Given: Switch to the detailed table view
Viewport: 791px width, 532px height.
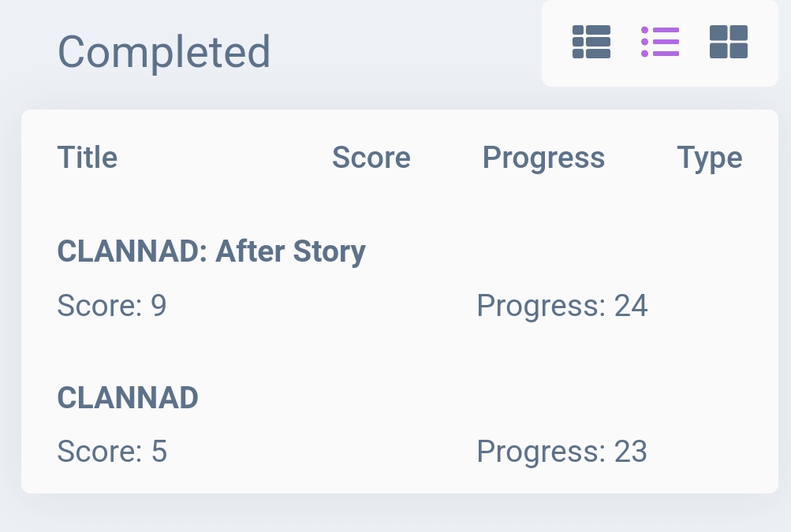Looking at the screenshot, I should [591, 42].
